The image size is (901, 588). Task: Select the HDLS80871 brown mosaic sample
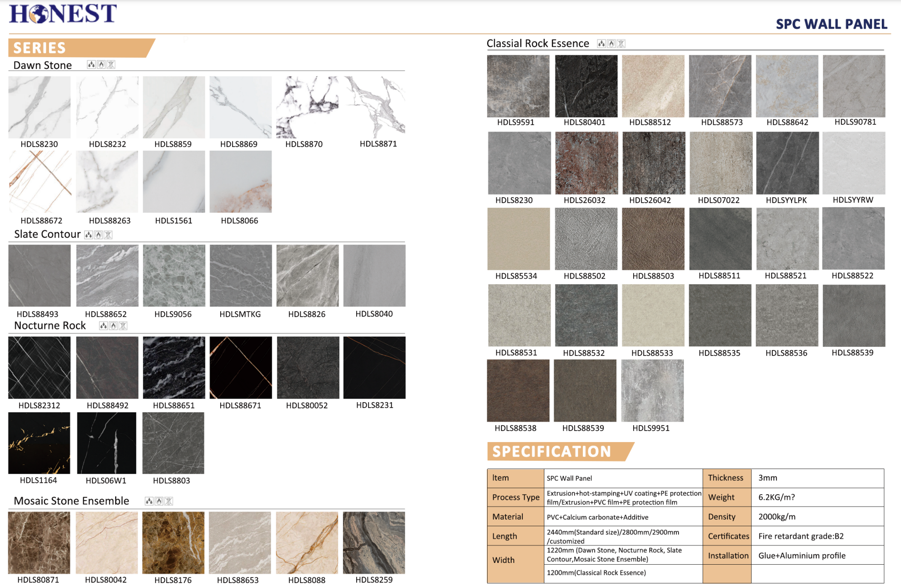[x=39, y=543]
